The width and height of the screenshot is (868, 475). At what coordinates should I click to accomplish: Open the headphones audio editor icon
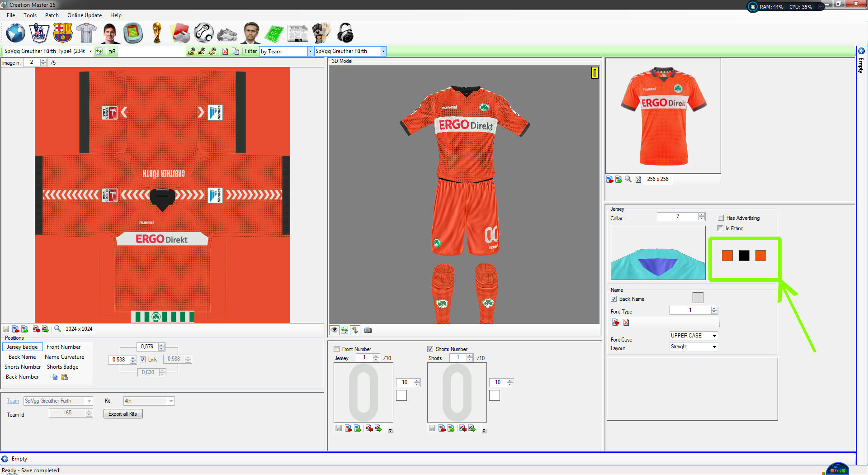(345, 33)
